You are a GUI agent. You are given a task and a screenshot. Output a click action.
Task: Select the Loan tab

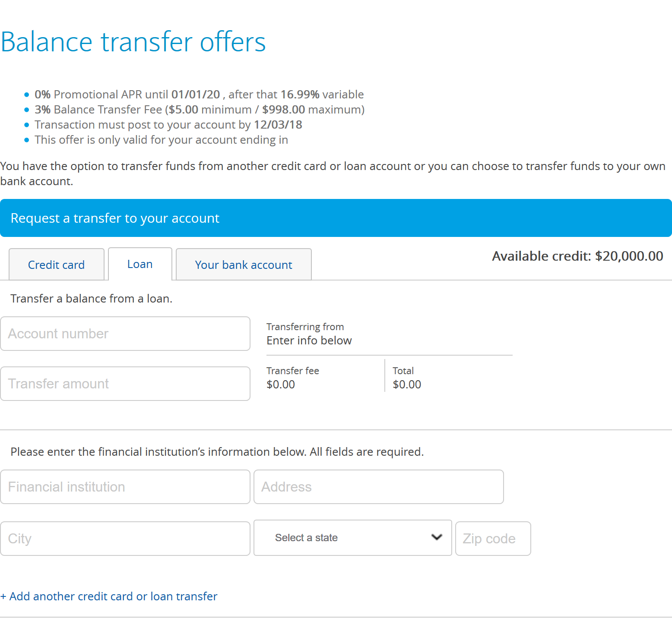[140, 264]
